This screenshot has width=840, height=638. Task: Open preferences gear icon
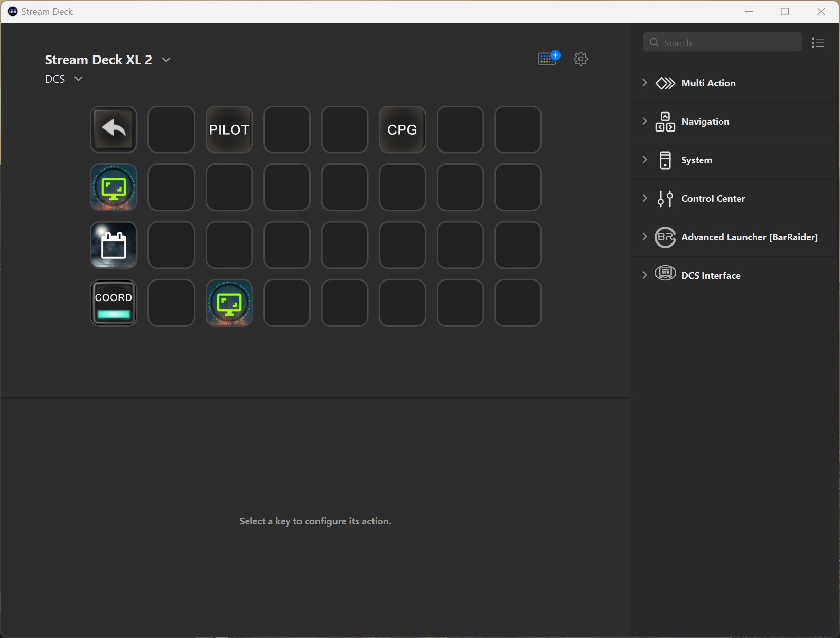coord(581,59)
